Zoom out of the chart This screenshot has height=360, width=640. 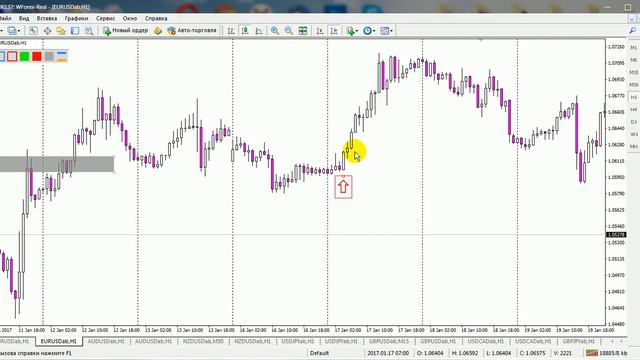pyautogui.click(x=289, y=31)
